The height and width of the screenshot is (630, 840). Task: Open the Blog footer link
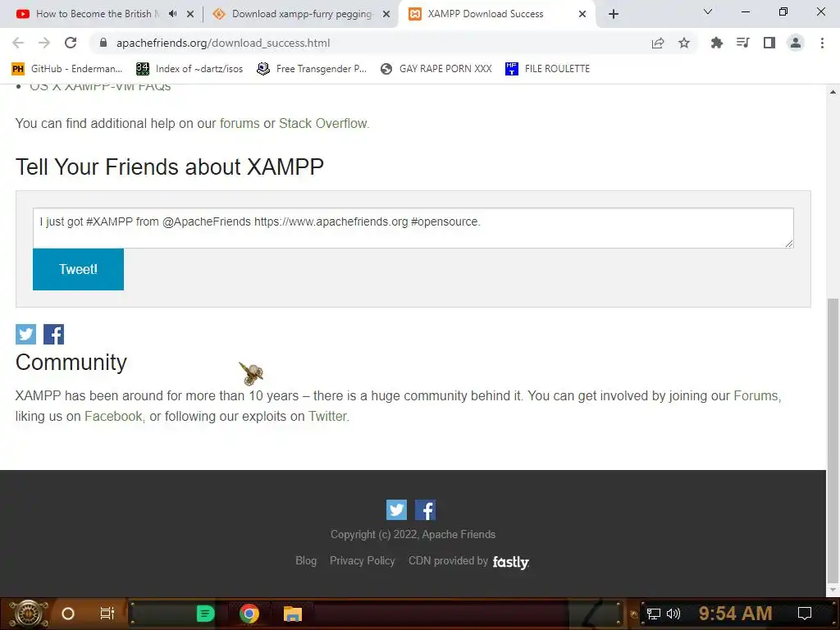306,560
